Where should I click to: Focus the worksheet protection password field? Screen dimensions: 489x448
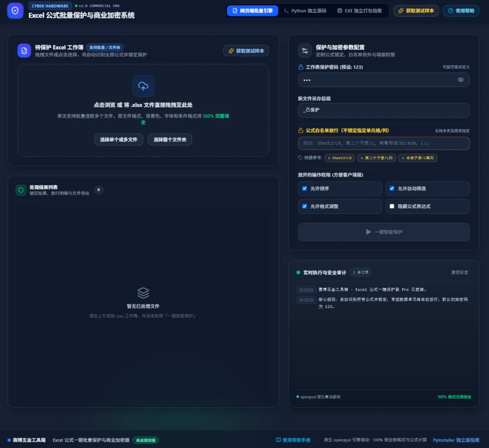pos(384,80)
